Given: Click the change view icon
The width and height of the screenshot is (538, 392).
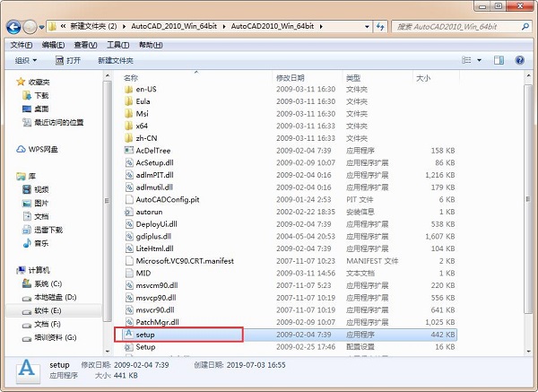Looking at the screenshot, I should coord(466,60).
